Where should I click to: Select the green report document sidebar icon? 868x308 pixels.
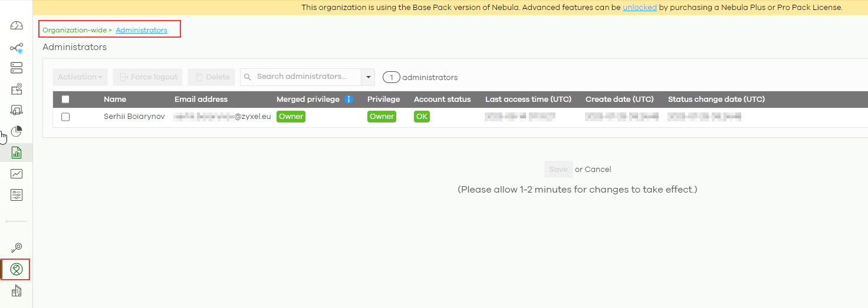pyautogui.click(x=17, y=153)
